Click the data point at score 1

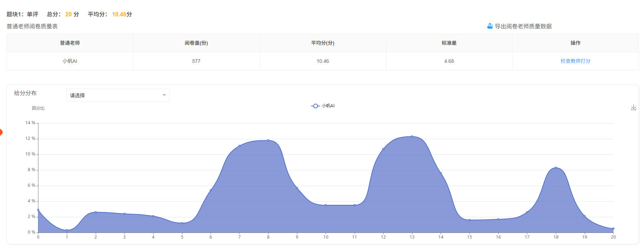click(67, 230)
